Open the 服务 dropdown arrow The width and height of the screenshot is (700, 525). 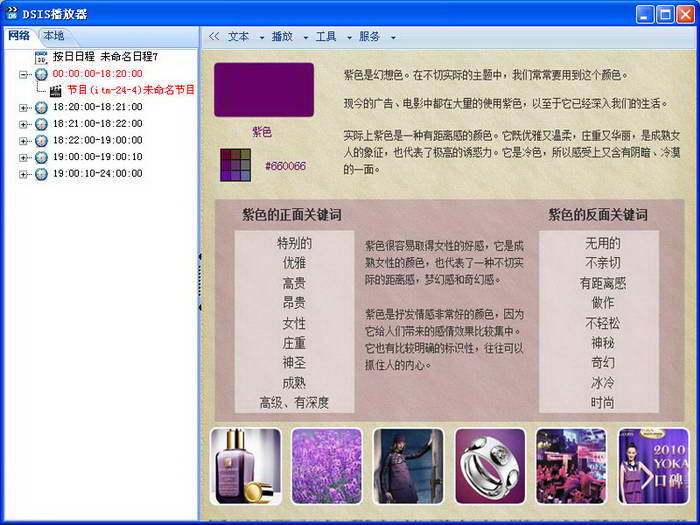click(x=393, y=38)
